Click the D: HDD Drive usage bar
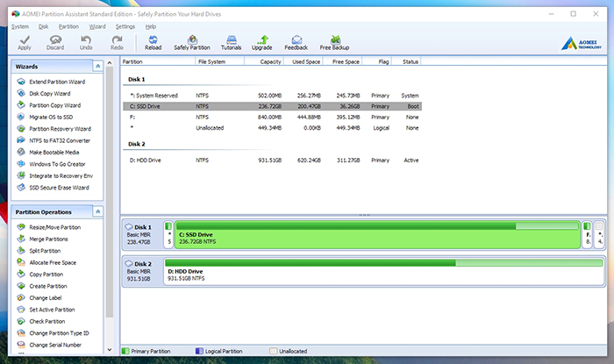The height and width of the screenshot is (364, 614). tap(384, 262)
